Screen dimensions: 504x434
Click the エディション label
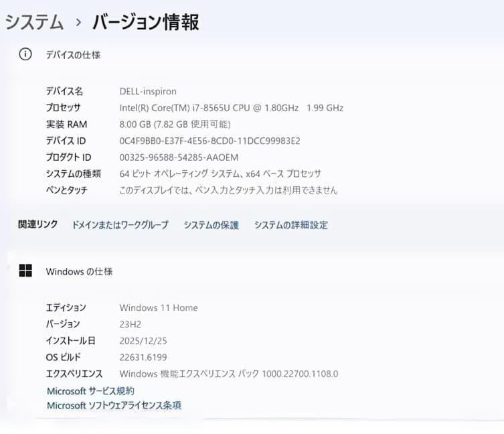click(66, 307)
